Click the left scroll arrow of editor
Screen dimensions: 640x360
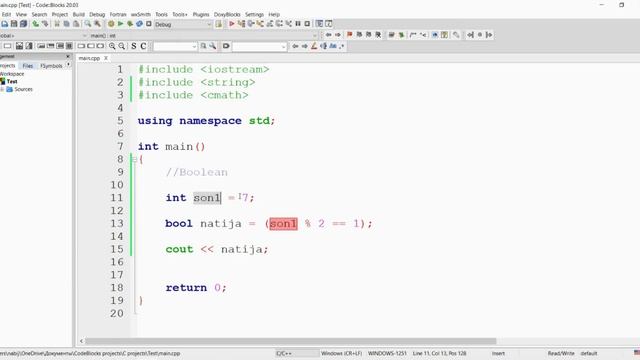81,341
